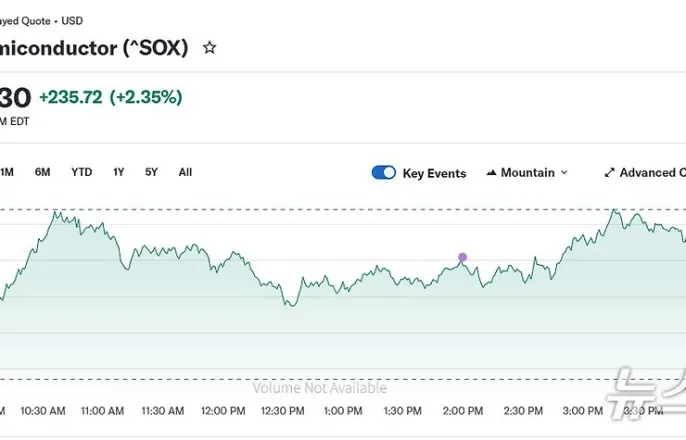The width and height of the screenshot is (686, 440).
Task: Add ^SOX to watchlist with star icon
Action: pyautogui.click(x=210, y=48)
